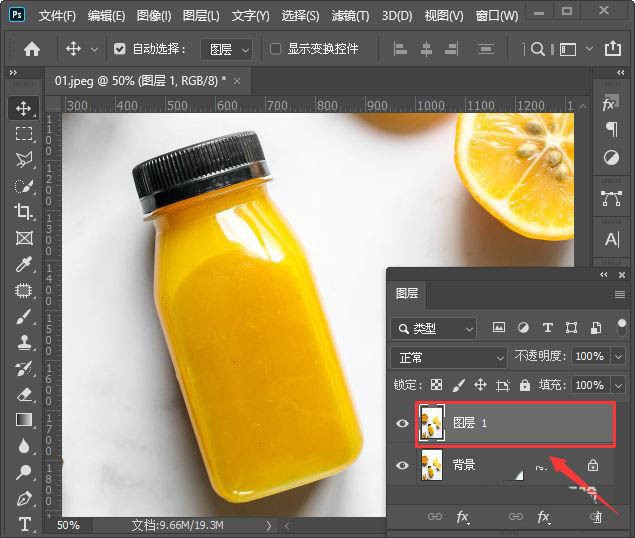Select the Dodge tool
Viewport: 635px width, 538px height.
click(23, 472)
